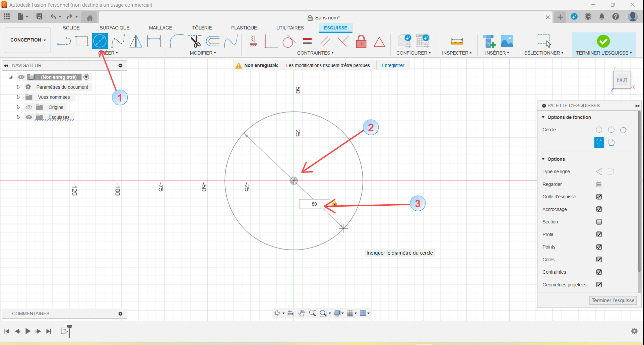
Task: Switch to the TÔLERIE tab
Action: pyautogui.click(x=202, y=28)
